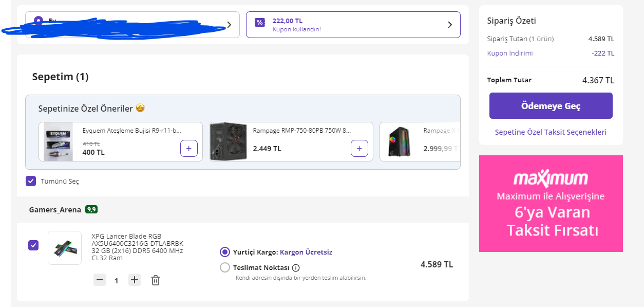644x307 pixels.
Task: Toggle the Tümünü Seç checkbox
Action: pyautogui.click(x=31, y=181)
